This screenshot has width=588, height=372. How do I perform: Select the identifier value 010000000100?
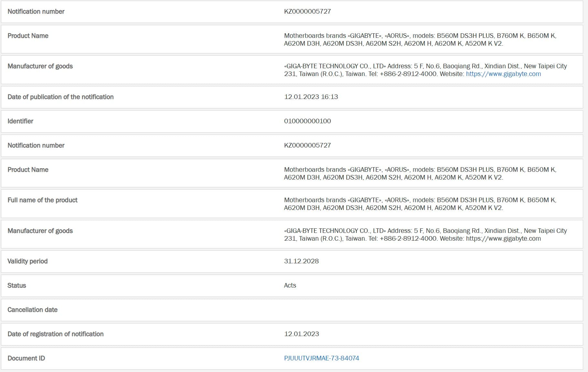307,121
